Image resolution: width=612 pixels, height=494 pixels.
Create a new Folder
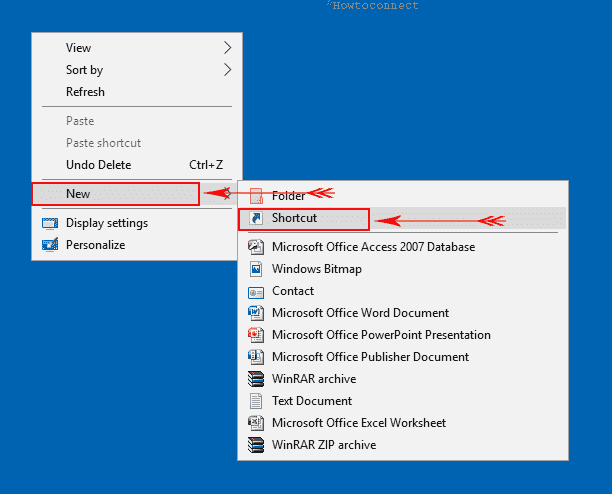tap(403, 195)
